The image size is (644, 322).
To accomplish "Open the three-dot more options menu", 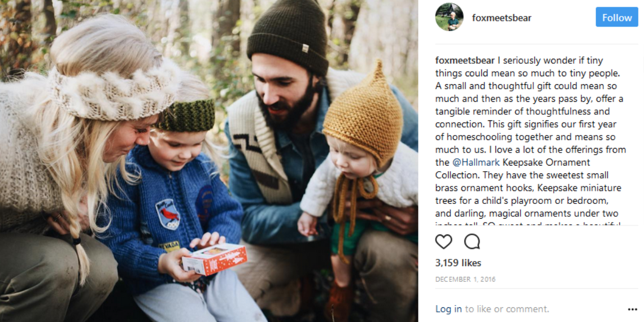I will pos(633,309).
